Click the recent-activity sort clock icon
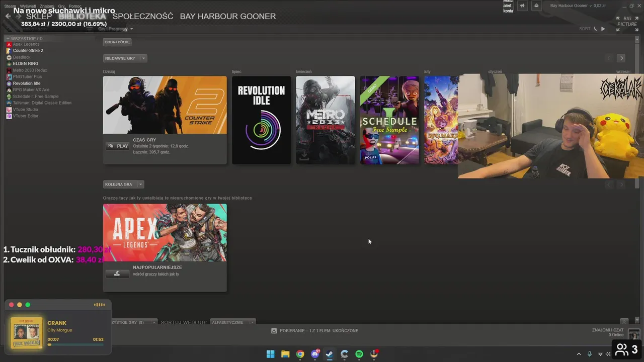 click(595, 29)
